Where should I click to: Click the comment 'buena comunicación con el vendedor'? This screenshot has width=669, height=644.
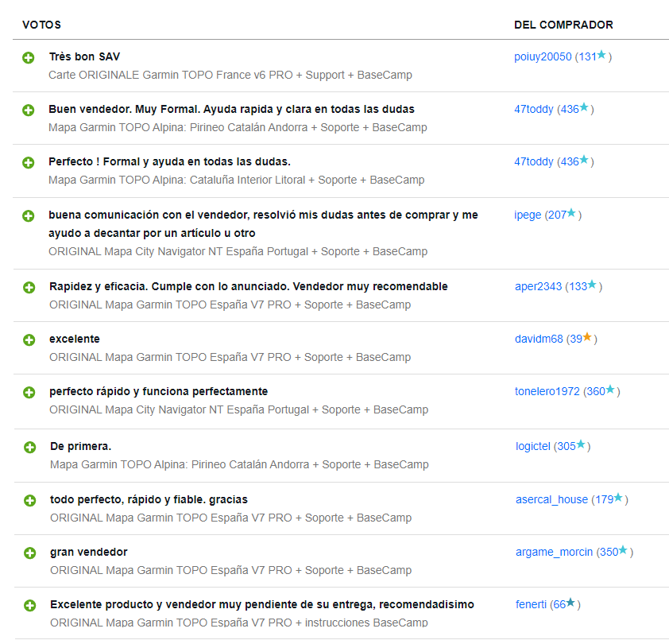263,223
